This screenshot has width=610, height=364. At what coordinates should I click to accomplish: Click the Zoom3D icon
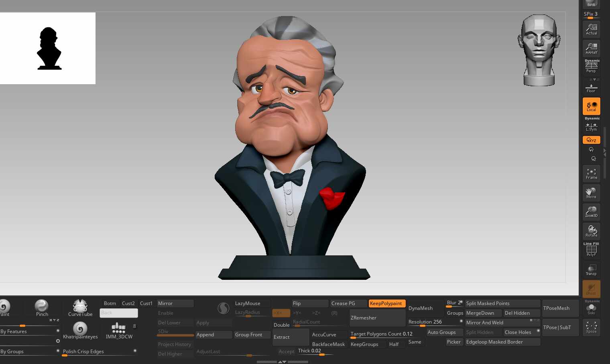click(591, 212)
